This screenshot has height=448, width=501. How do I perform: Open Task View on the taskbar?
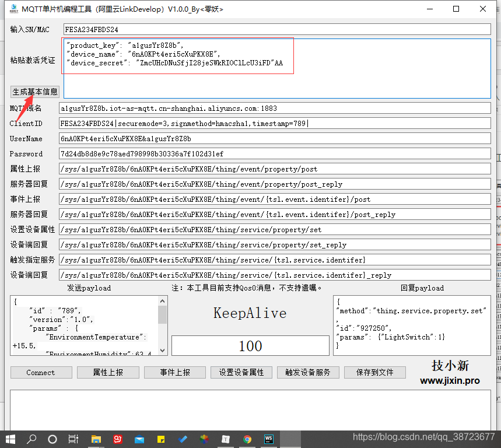point(73,439)
